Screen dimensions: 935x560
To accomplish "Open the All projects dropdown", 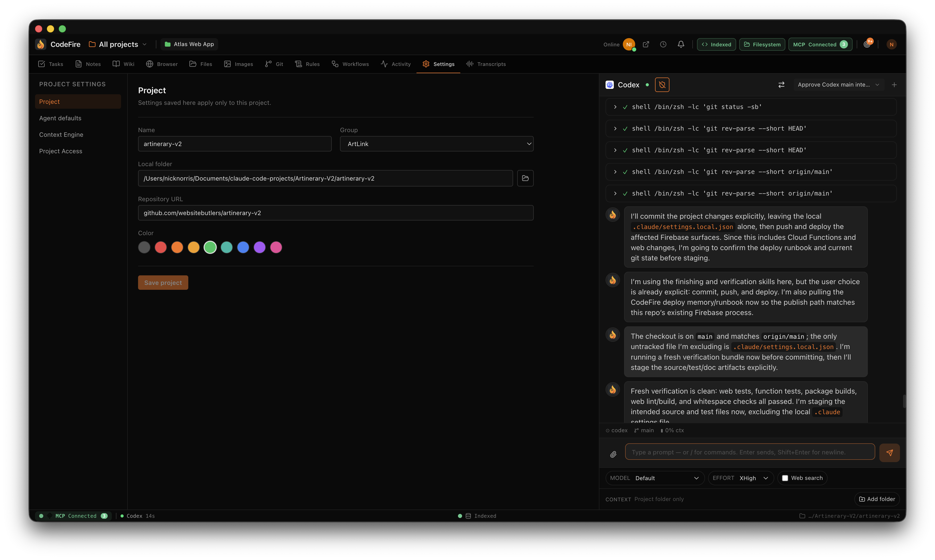I will [x=118, y=45].
